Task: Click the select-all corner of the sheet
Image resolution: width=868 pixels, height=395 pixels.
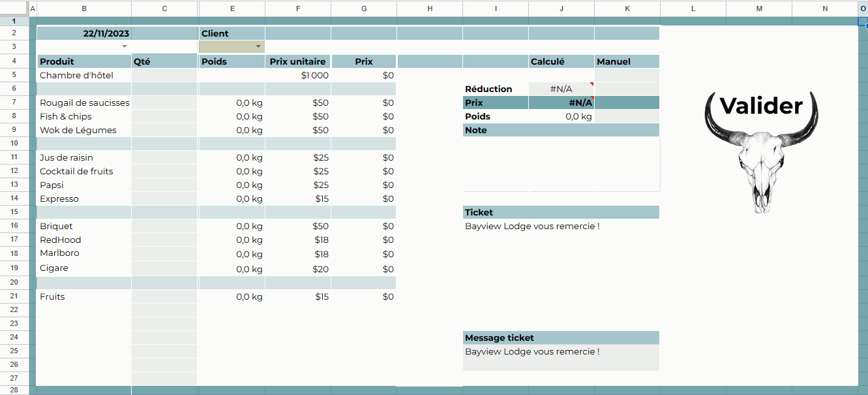Action: [14, 8]
